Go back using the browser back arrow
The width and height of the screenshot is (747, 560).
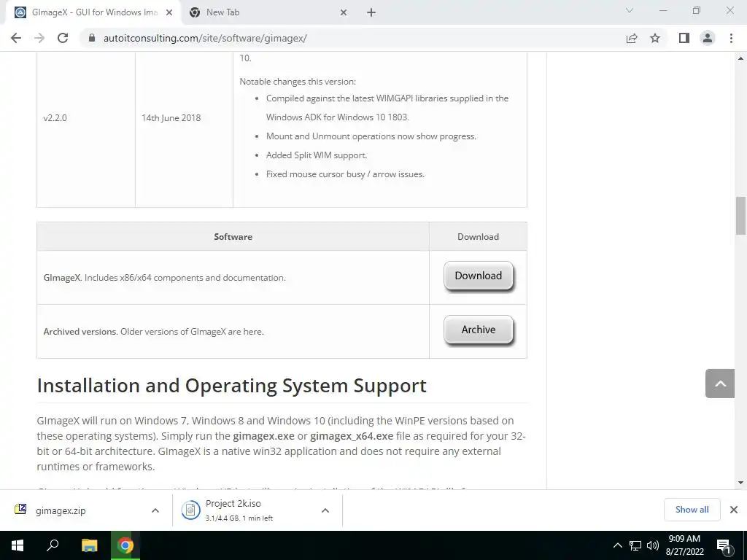[16, 38]
